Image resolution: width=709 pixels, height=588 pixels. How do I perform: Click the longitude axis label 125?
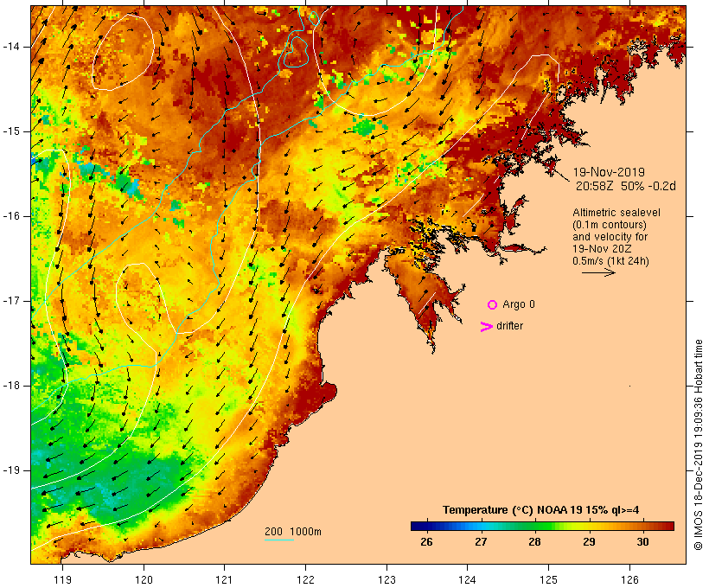(548, 580)
